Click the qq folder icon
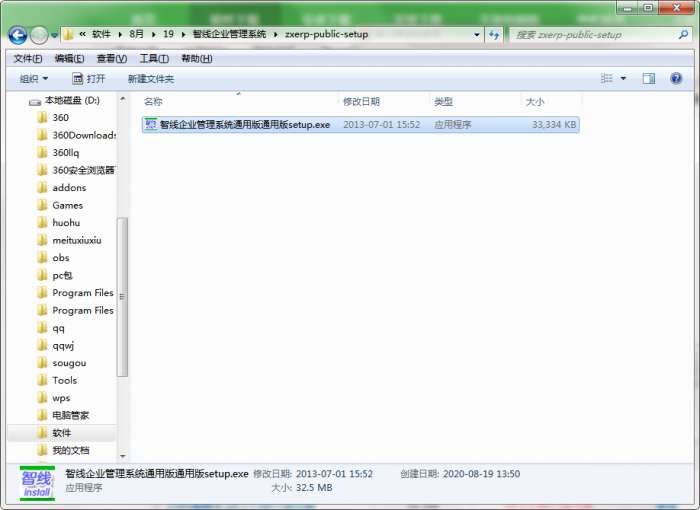This screenshot has height=510, width=700. [42, 328]
